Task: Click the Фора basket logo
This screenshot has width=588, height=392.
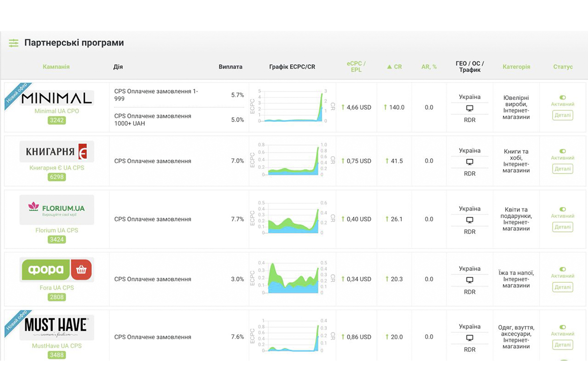Action: pyautogui.click(x=57, y=269)
